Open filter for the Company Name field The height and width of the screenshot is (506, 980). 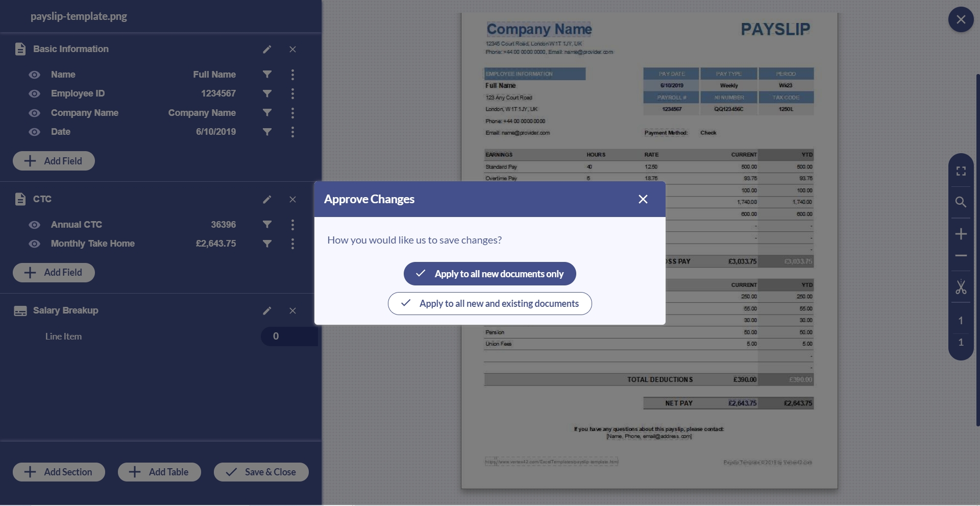coord(267,113)
